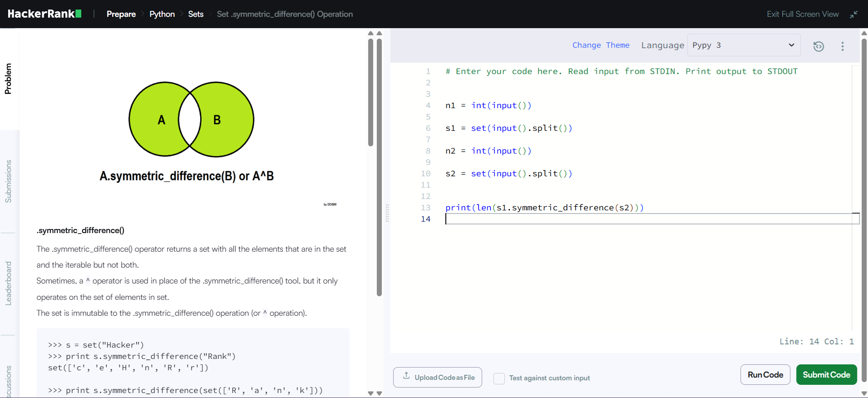Place cursor on empty editor line 14

click(652, 219)
